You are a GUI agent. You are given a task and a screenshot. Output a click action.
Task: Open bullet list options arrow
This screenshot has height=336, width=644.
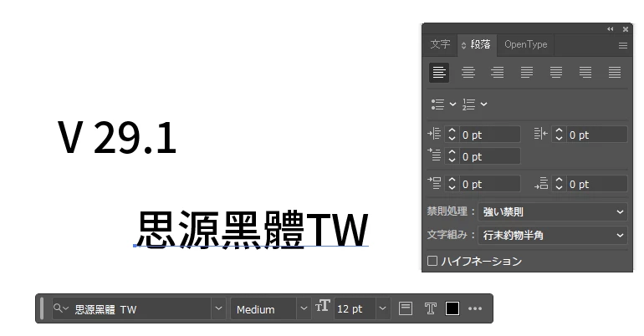point(452,104)
